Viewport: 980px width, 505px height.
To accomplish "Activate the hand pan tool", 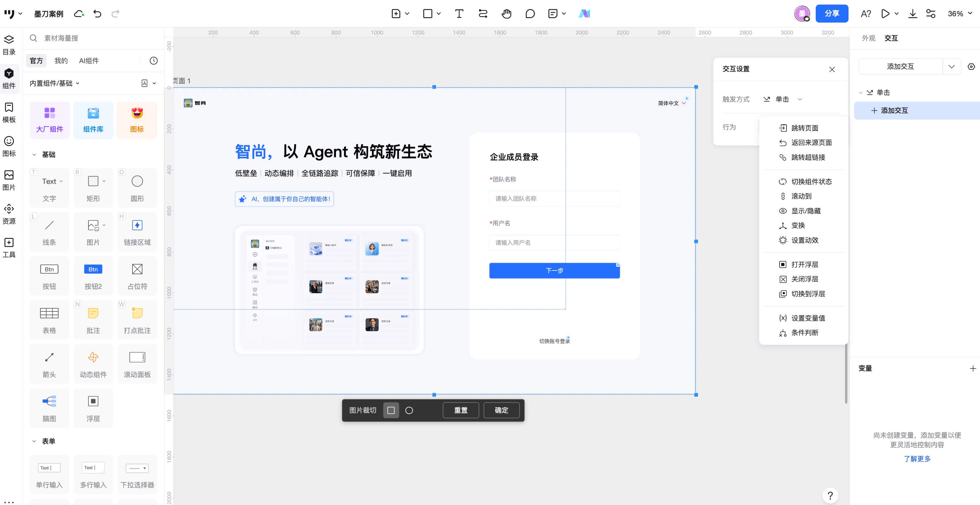I will pyautogui.click(x=506, y=14).
